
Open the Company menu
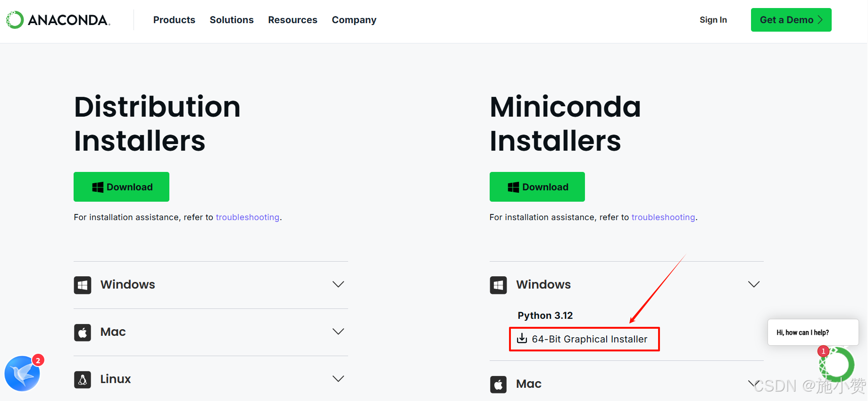tap(354, 20)
